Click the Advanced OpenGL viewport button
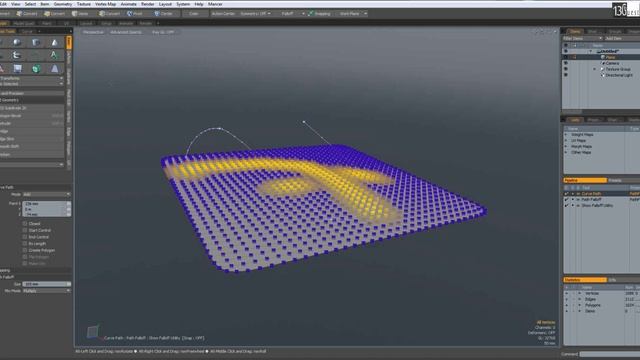Image resolution: width=640 pixels, height=360 pixels. 126,32
